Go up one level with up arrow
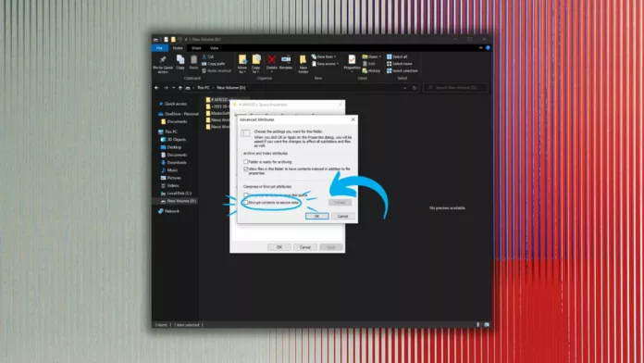The image size is (644, 363). [x=180, y=88]
